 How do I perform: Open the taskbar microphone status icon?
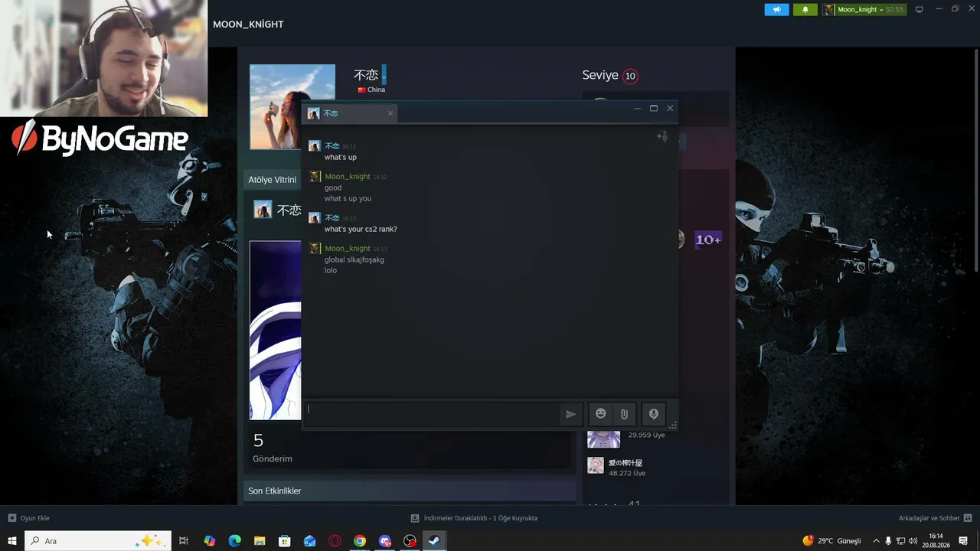pos(888,541)
